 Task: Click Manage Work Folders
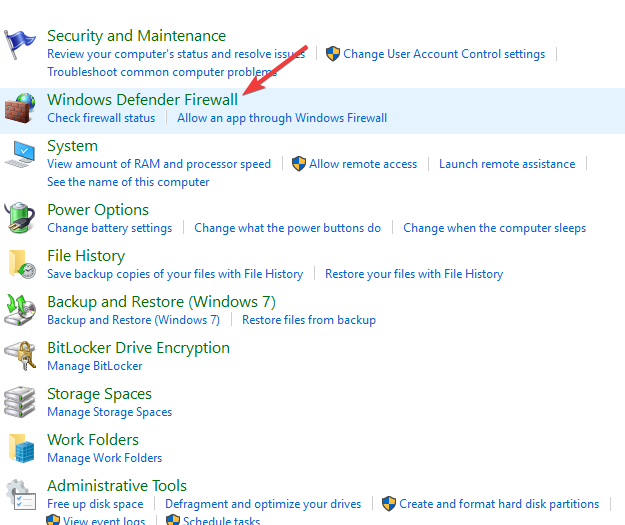coord(104,458)
